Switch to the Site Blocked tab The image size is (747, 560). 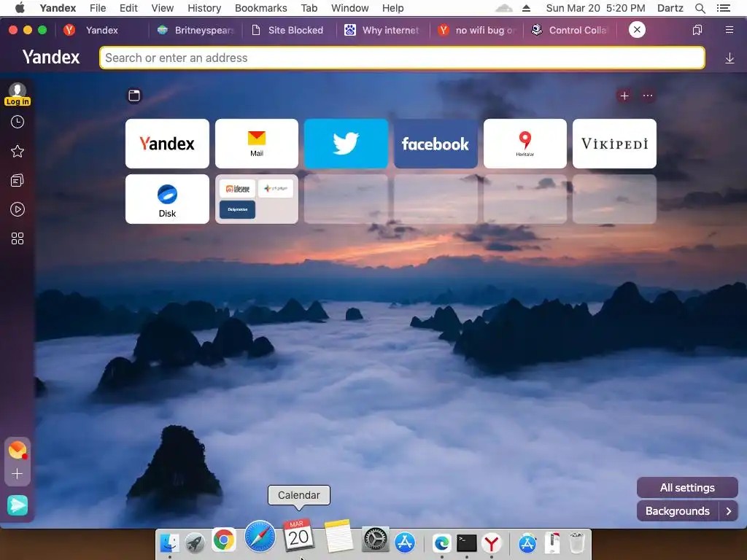[x=289, y=30]
